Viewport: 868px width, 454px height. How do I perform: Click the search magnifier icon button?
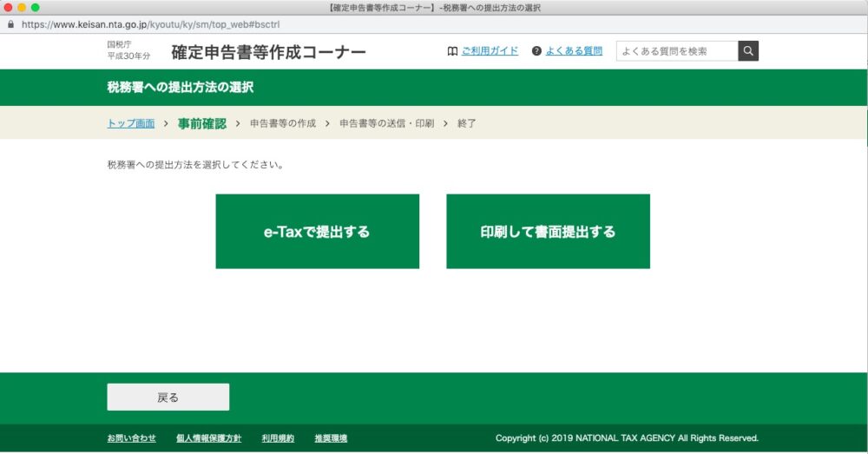pos(748,51)
